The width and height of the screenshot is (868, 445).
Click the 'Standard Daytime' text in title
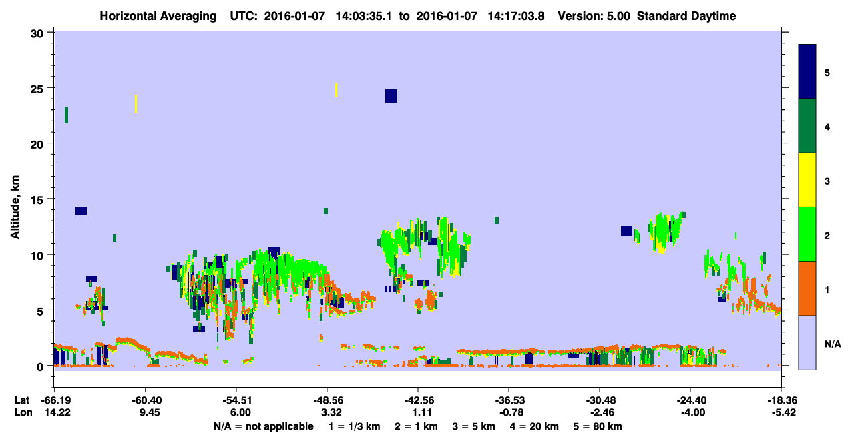686,16
